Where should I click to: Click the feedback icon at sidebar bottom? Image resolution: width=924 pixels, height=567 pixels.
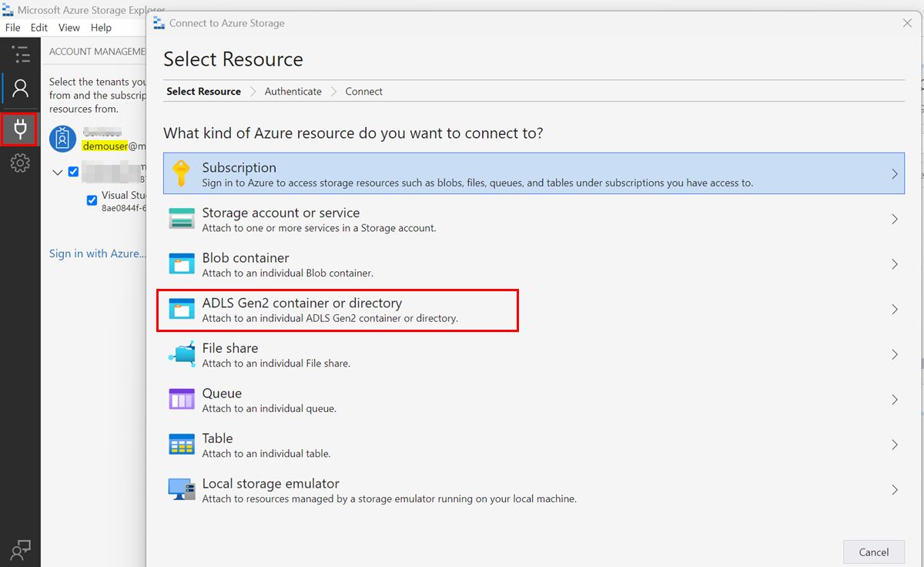(x=20, y=549)
